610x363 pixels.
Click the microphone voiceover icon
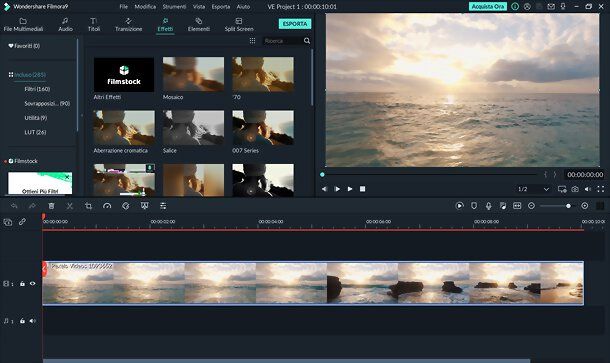[x=489, y=206]
